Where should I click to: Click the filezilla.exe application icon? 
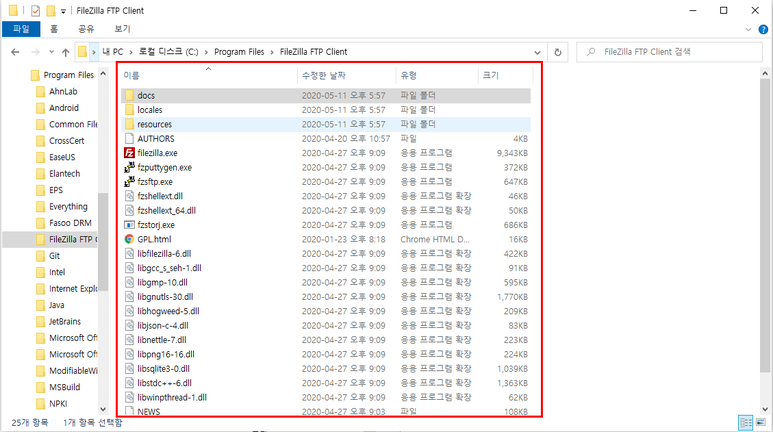pyautogui.click(x=129, y=153)
